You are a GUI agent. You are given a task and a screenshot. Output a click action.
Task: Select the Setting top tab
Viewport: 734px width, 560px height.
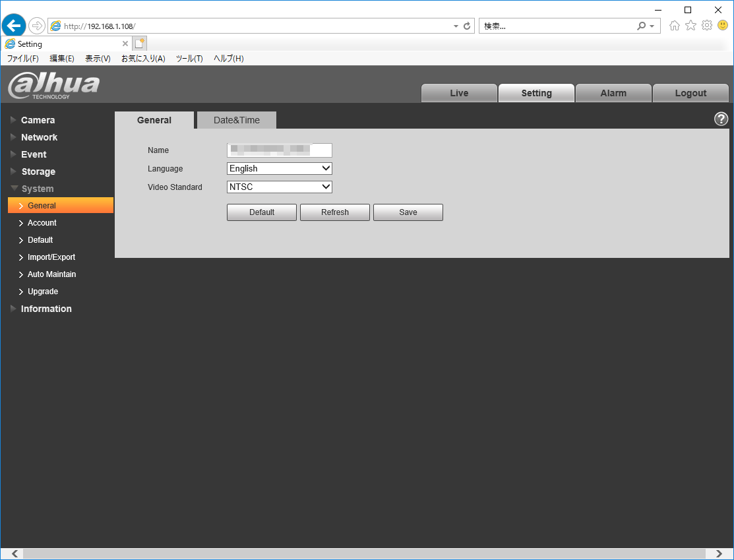(x=536, y=93)
